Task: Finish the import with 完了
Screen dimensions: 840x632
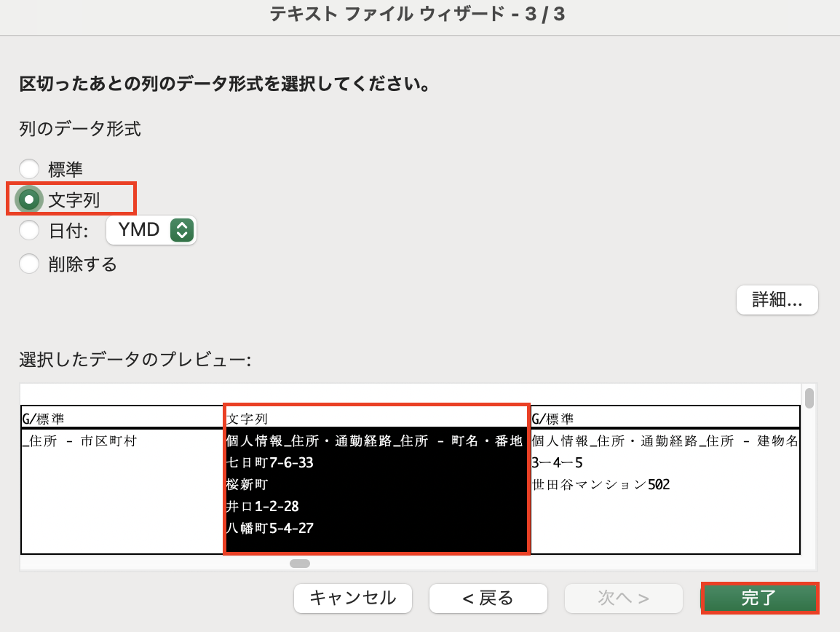Action: (759, 598)
